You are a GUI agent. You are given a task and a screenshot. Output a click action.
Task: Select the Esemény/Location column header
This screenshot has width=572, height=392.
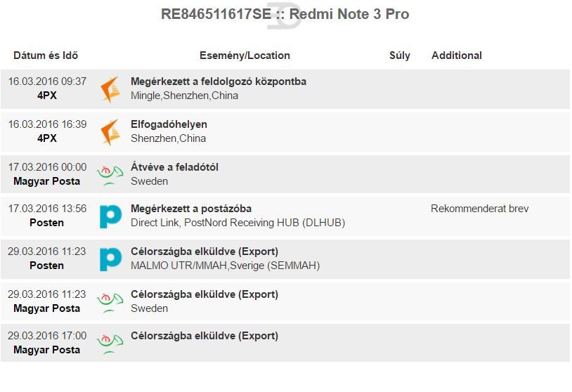pyautogui.click(x=245, y=55)
